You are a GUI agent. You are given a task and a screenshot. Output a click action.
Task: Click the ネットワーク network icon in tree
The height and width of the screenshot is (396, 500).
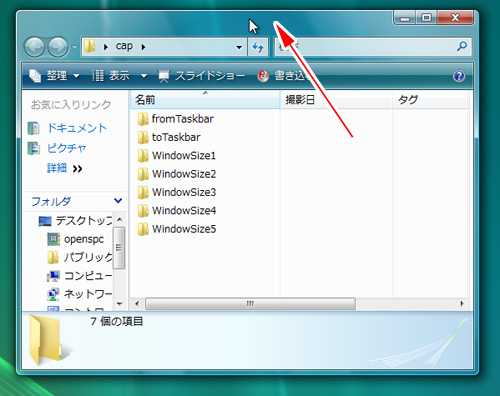click(53, 294)
